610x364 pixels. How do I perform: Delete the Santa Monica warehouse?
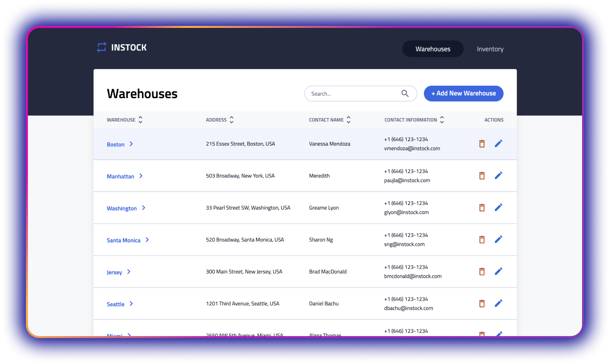pyautogui.click(x=482, y=240)
